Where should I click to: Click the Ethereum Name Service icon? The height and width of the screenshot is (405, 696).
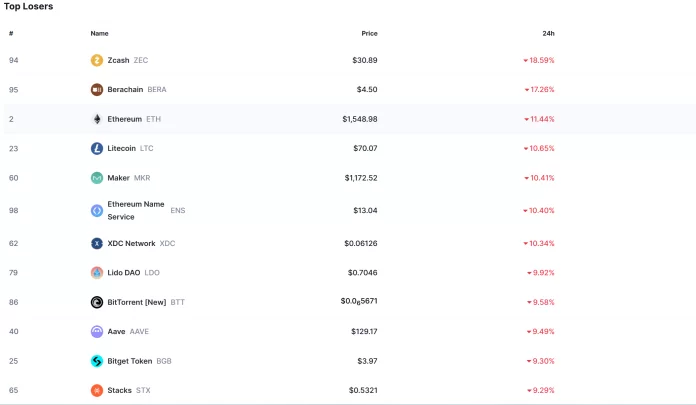point(97,210)
